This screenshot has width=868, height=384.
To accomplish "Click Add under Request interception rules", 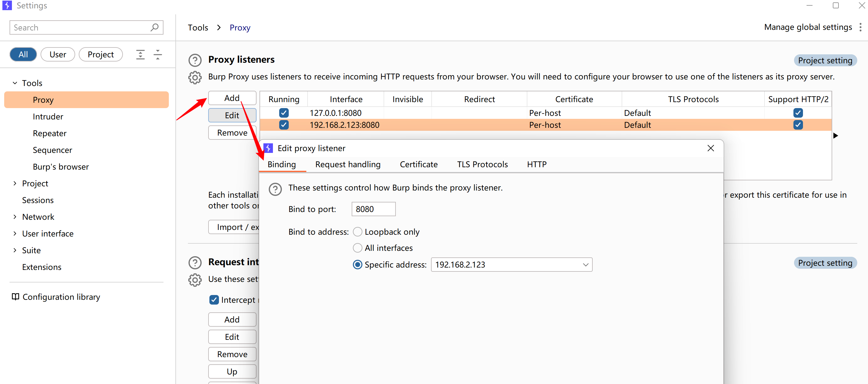I will pyautogui.click(x=232, y=320).
